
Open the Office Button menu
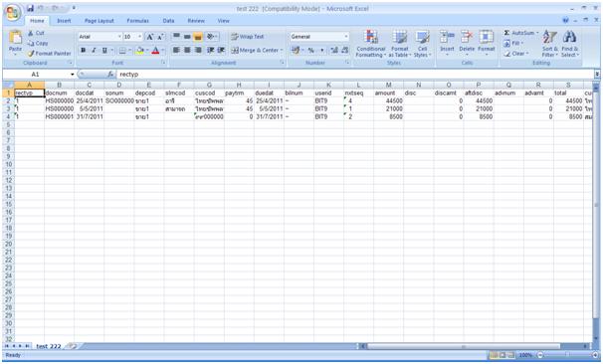[x=13, y=13]
